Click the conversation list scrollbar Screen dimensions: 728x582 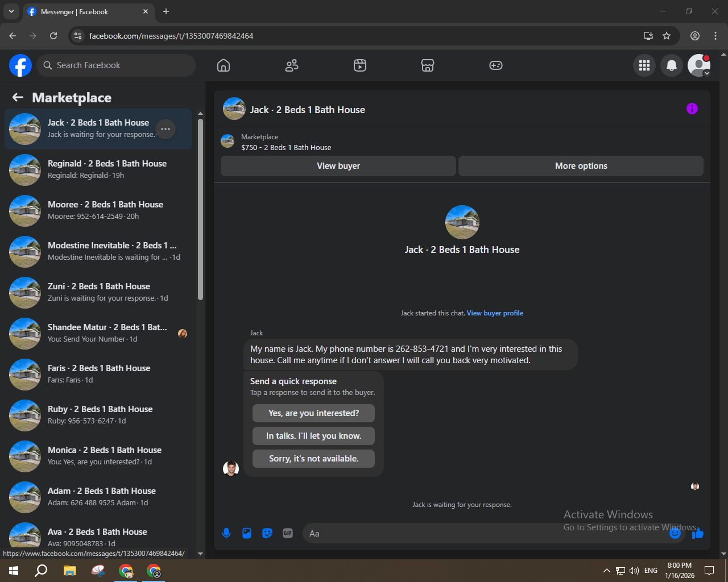200,209
